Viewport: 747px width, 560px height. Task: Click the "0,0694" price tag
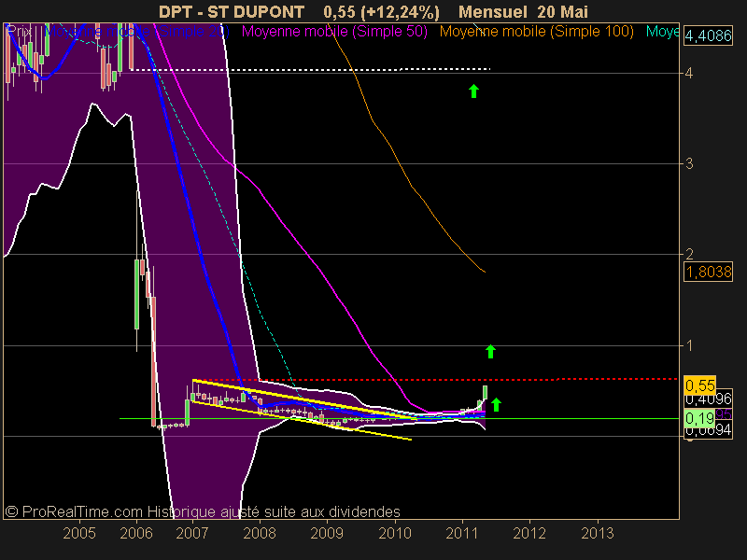point(709,430)
